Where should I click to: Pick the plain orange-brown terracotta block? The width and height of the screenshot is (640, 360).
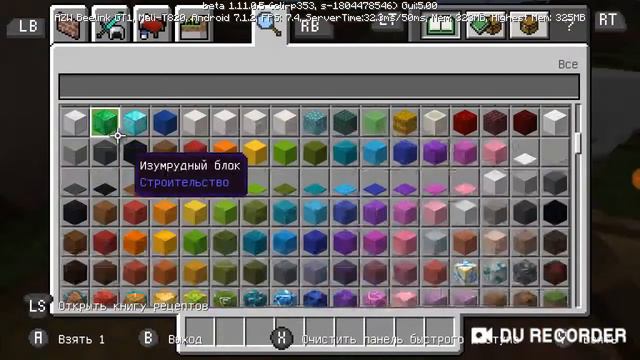[465, 242]
